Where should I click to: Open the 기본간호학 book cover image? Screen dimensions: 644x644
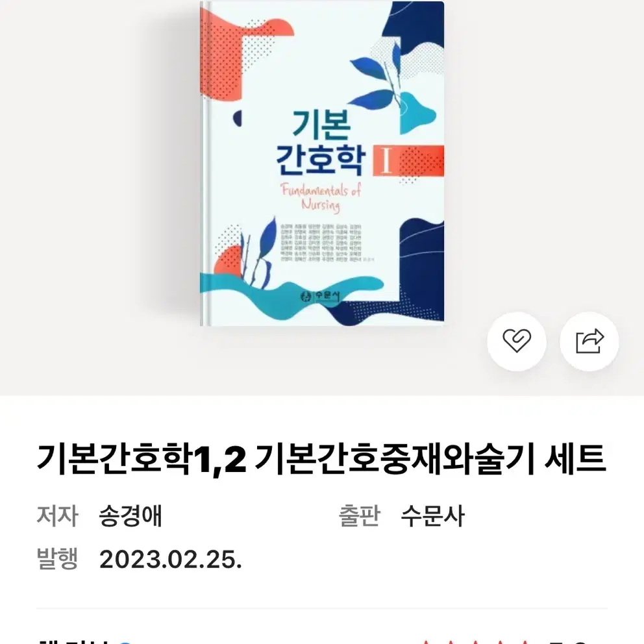click(322, 164)
